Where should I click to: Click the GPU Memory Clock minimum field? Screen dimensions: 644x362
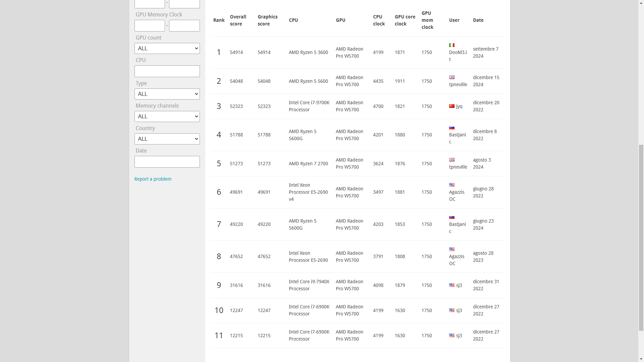point(150,25)
